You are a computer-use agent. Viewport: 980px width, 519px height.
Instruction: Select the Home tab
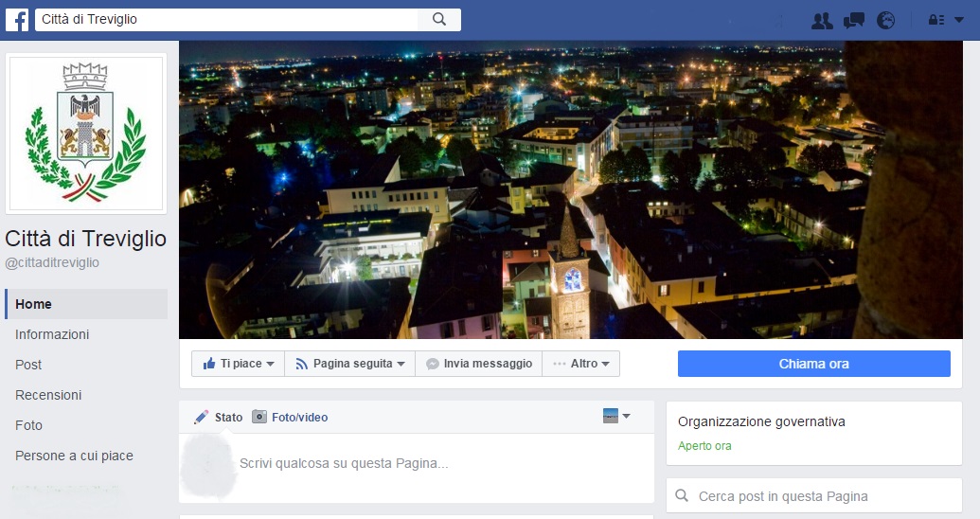[86, 304]
